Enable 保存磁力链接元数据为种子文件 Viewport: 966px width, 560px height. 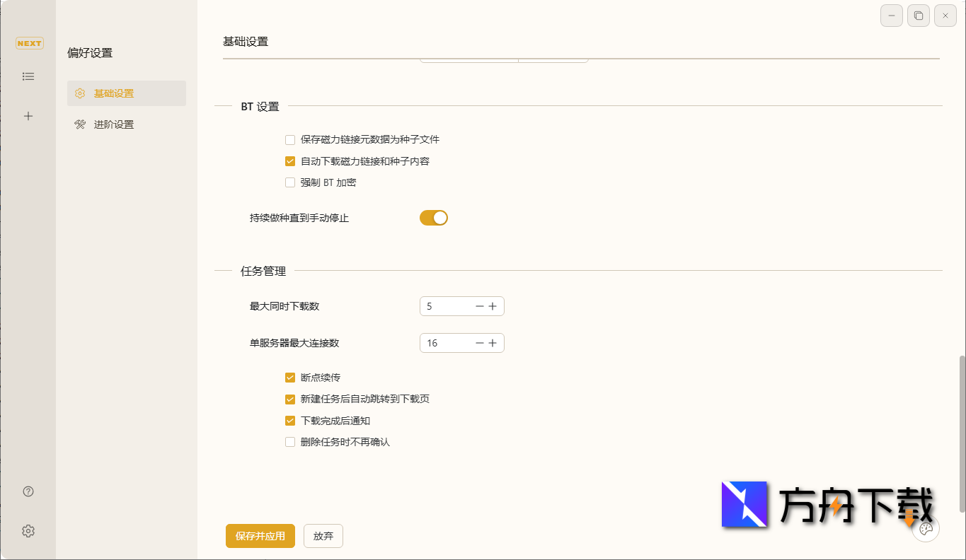click(x=290, y=139)
